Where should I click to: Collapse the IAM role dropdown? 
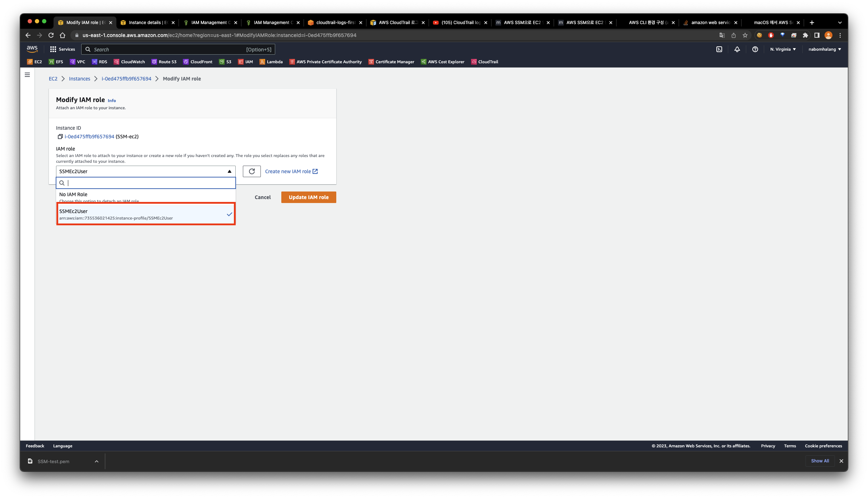pos(229,171)
